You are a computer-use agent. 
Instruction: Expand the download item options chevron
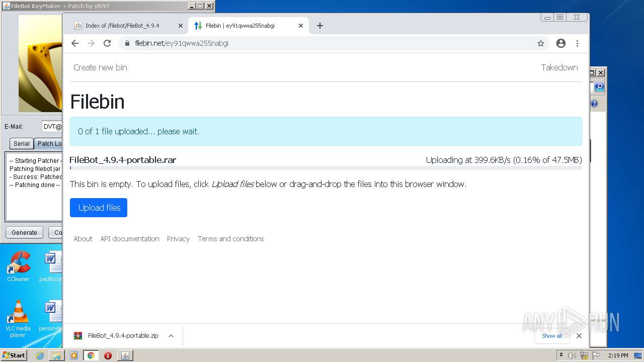pos(171,336)
